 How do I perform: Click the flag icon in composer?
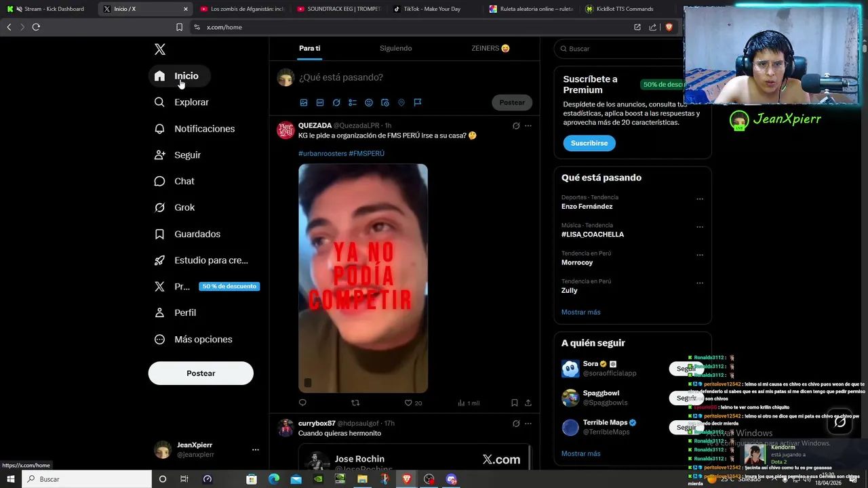coord(418,102)
